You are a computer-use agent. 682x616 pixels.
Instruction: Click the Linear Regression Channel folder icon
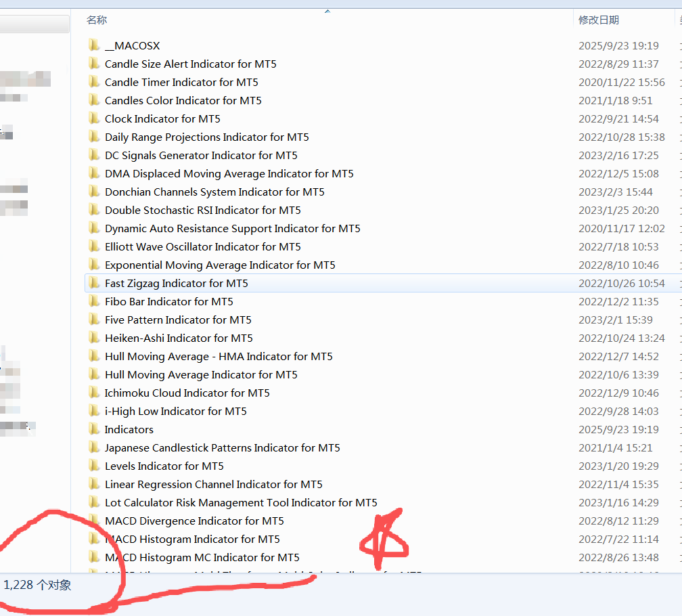[x=94, y=484]
